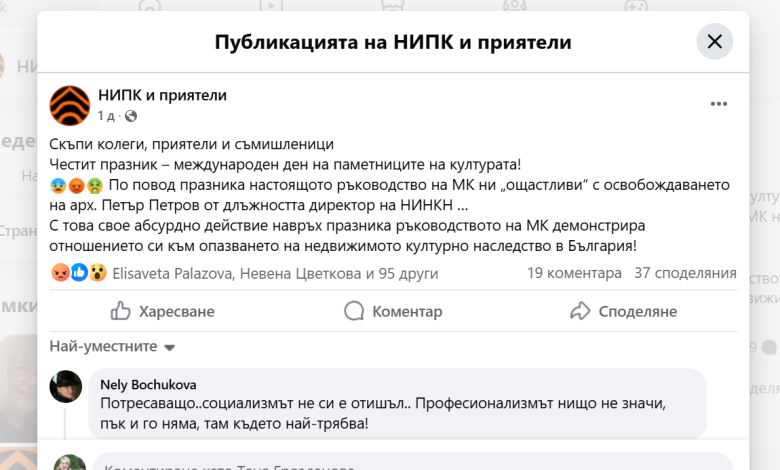The width and height of the screenshot is (780, 470).
Task: Click Nely Bochukova's commenter avatar
Action: pyautogui.click(x=66, y=386)
